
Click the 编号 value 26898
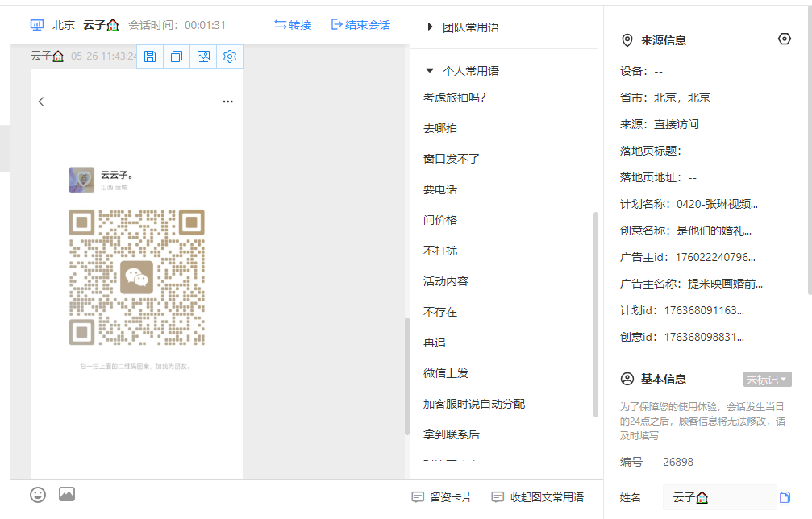[678, 462]
